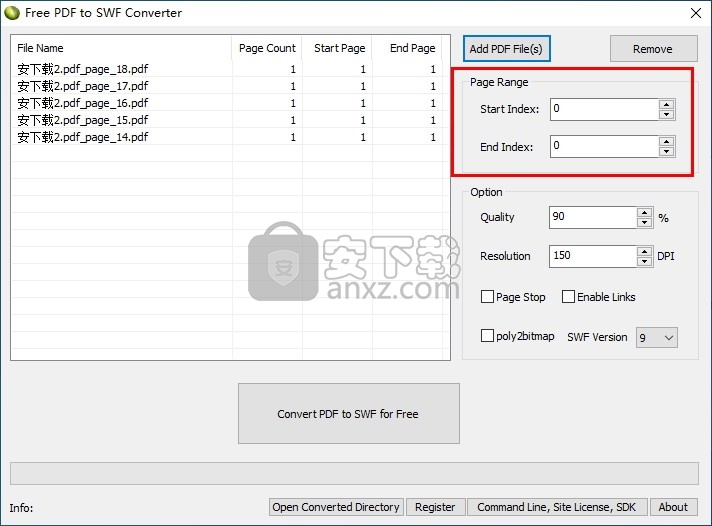Click the Remove button
The height and width of the screenshot is (526, 712).
point(653,49)
